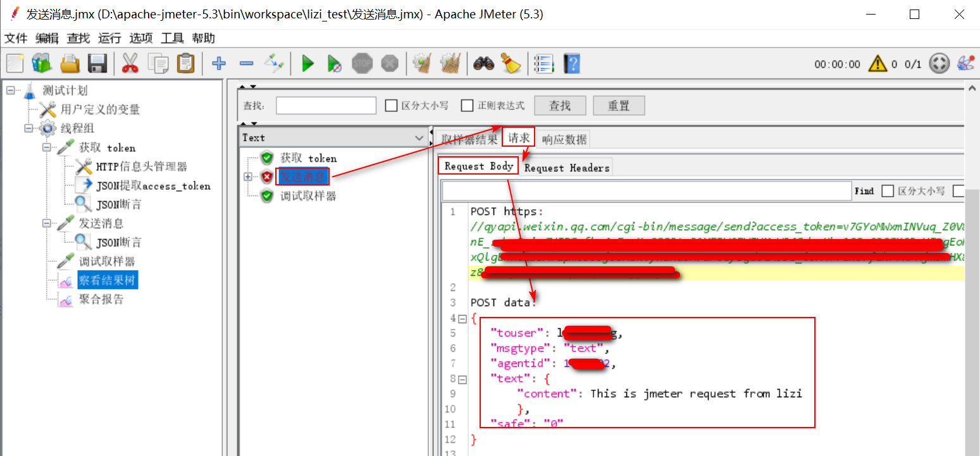Image resolution: width=980 pixels, height=456 pixels.
Task: Click the Clear All double broom icon
Action: [450, 63]
